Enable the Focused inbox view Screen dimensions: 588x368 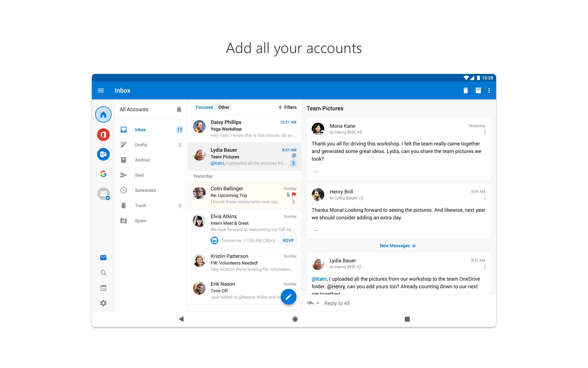[x=204, y=107]
